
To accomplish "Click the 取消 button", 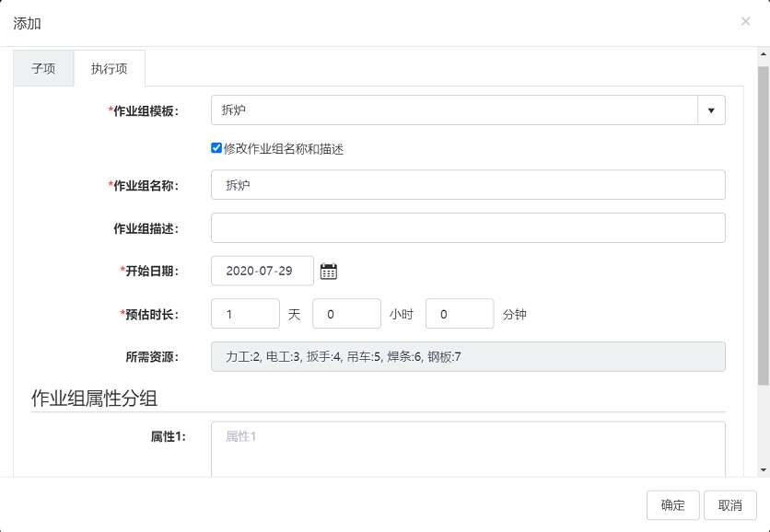I will (x=729, y=505).
